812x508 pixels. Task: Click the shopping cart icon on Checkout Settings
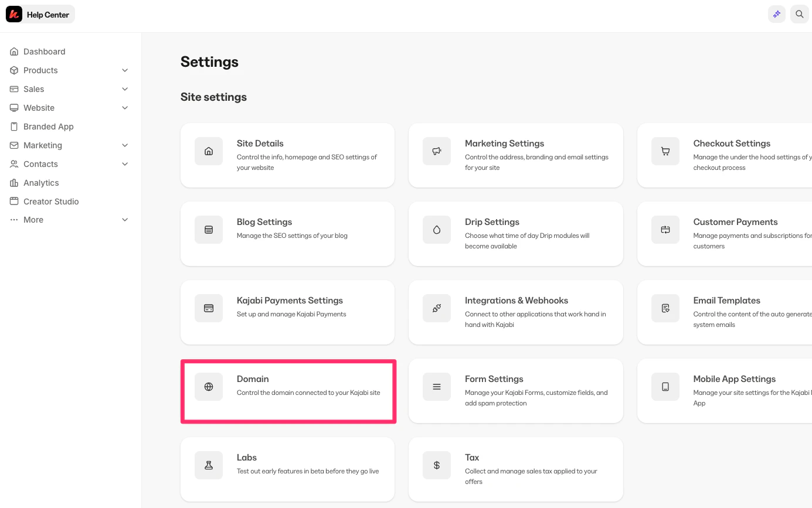pyautogui.click(x=665, y=151)
